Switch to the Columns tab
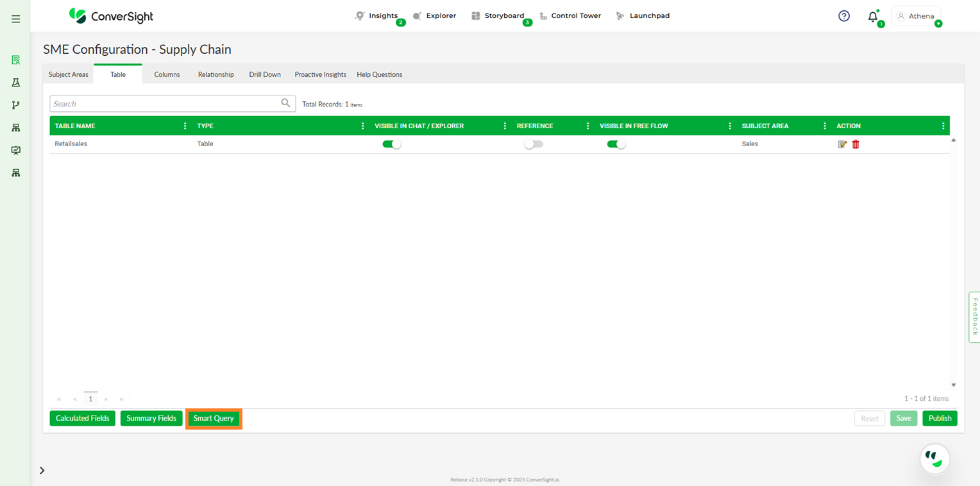 (x=167, y=74)
